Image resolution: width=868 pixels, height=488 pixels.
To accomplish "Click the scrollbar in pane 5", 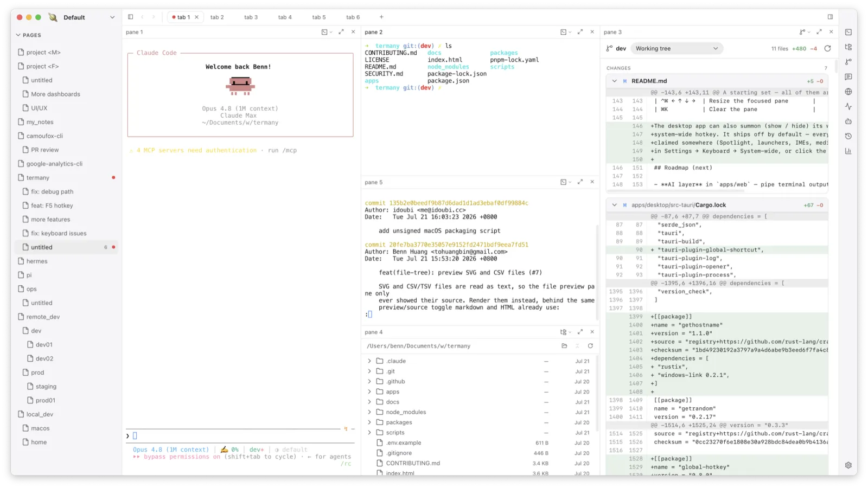I will coord(597,271).
